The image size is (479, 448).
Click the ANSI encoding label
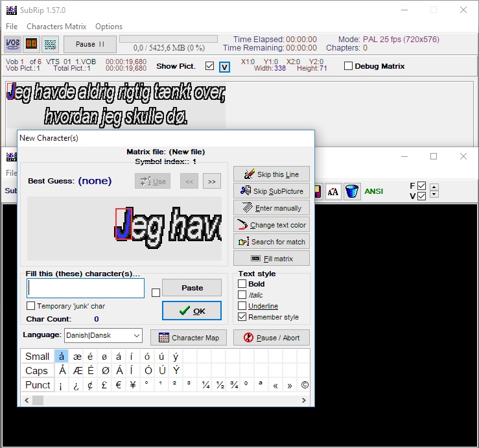(x=373, y=191)
